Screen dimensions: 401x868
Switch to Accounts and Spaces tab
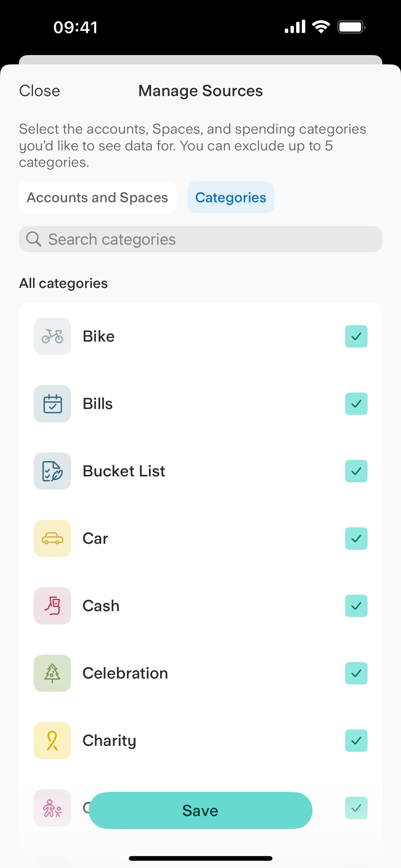(x=98, y=198)
